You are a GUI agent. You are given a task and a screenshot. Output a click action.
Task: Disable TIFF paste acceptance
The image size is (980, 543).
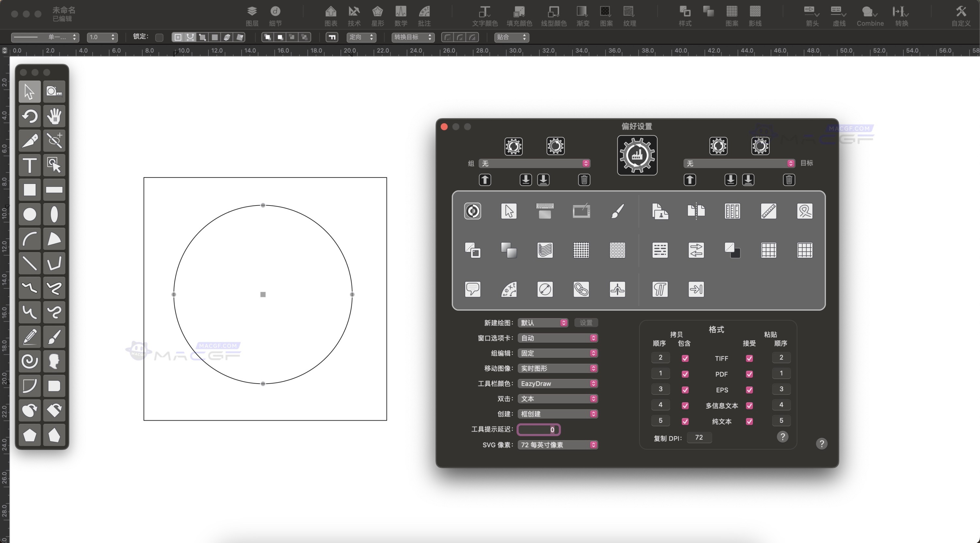tap(749, 358)
